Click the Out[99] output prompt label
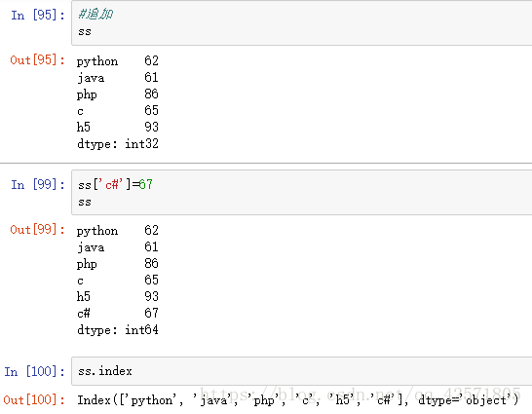This screenshot has width=532, height=414. tap(38, 230)
